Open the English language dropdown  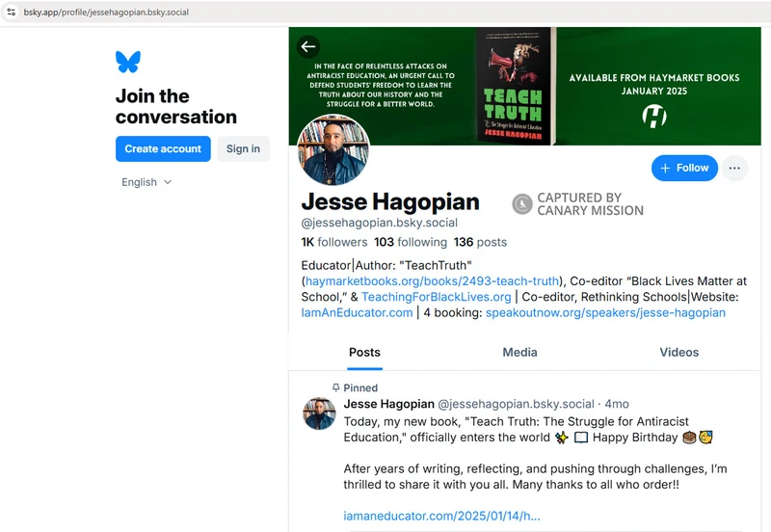click(x=146, y=182)
